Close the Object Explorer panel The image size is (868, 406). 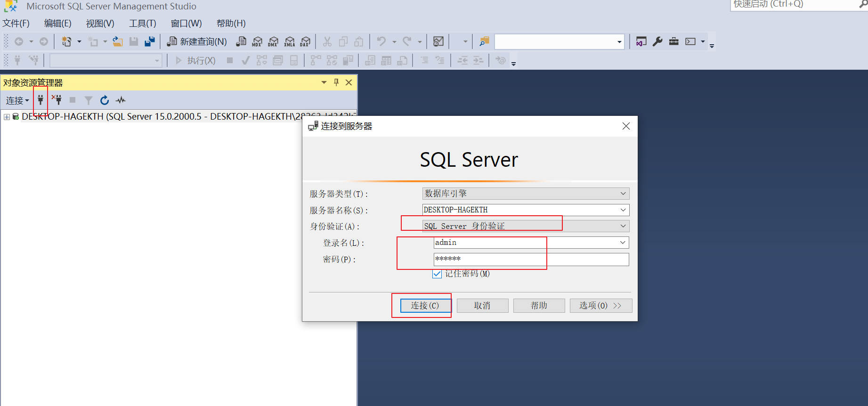349,82
